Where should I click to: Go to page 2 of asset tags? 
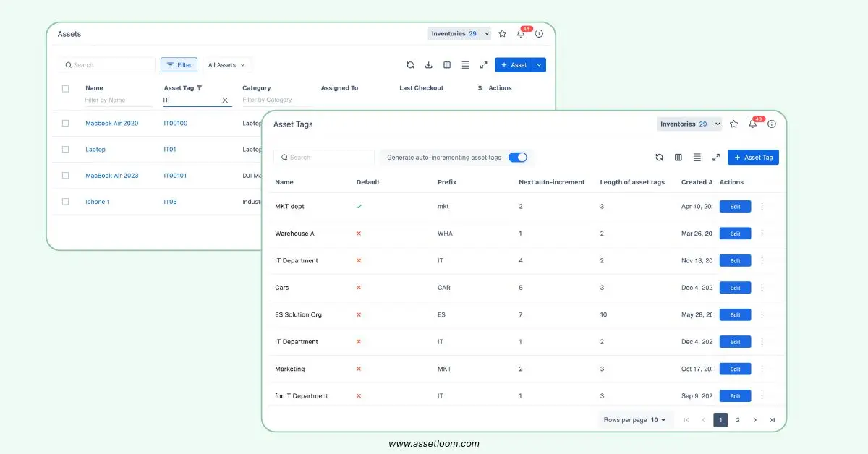click(x=738, y=420)
